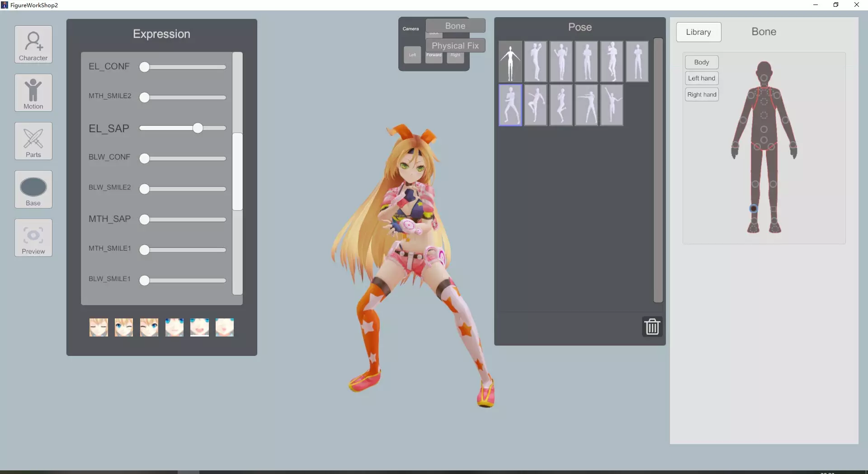Open the Motion panel from the sidebar
Image resolution: width=868 pixels, height=474 pixels.
[33, 93]
